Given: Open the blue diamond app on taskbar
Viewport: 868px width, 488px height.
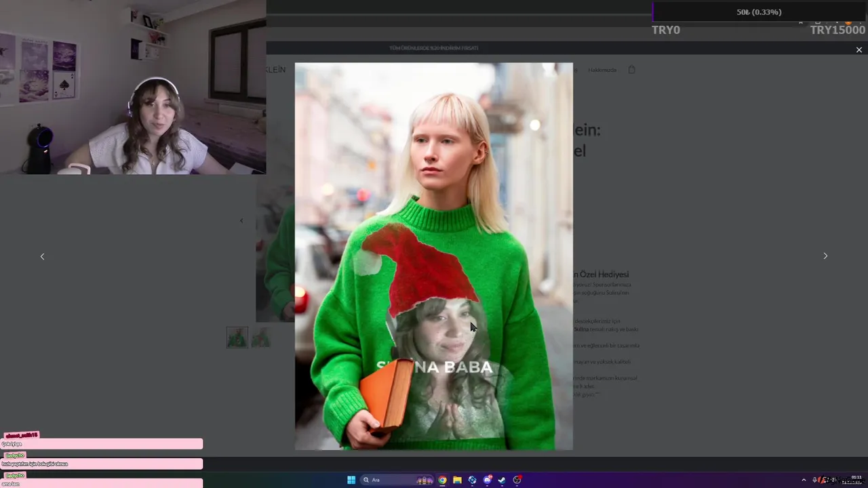Looking at the screenshot, I should coord(472,480).
